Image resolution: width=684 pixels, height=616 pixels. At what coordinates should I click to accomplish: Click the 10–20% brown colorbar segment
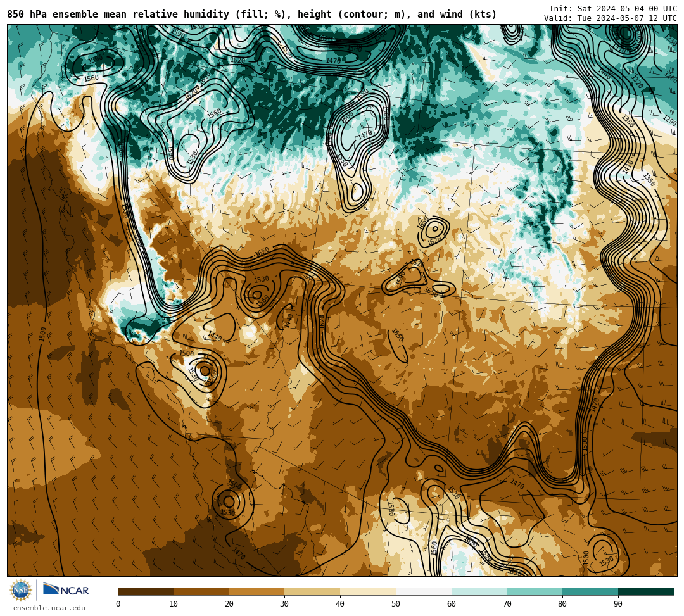[201, 591]
